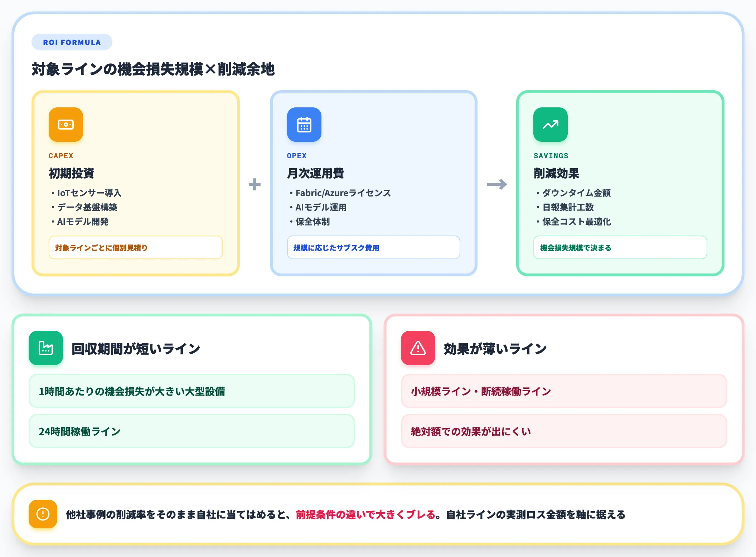Click the arrow pointing to the SAVINGS card
756x557 pixels.
click(x=497, y=184)
